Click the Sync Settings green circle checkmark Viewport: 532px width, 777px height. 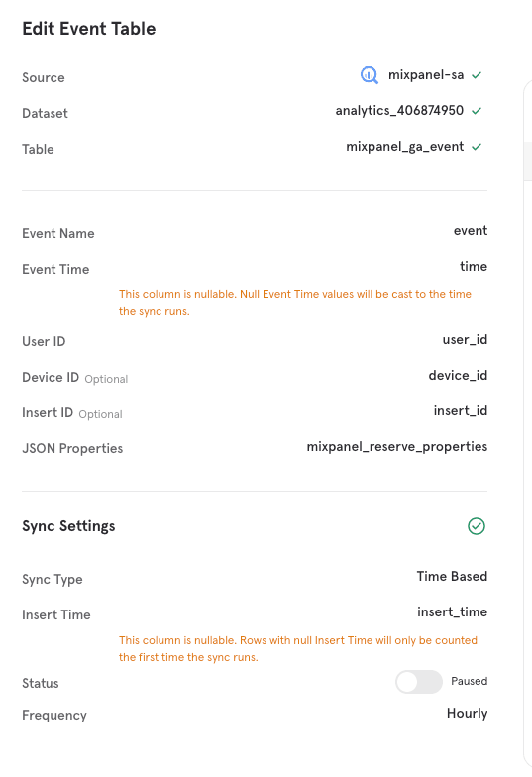[477, 526]
